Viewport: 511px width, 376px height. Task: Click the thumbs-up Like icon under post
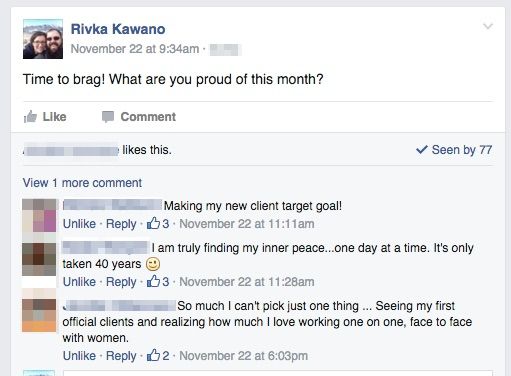(x=30, y=117)
